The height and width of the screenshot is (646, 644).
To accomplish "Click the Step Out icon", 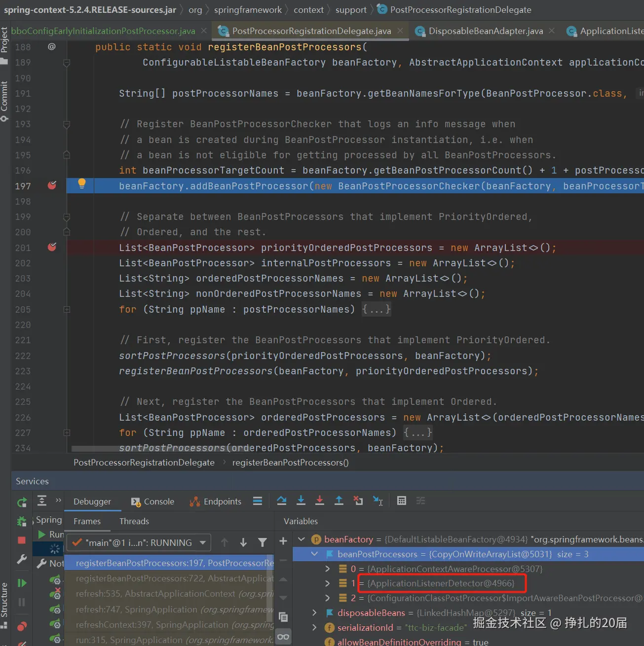I will click(x=339, y=501).
